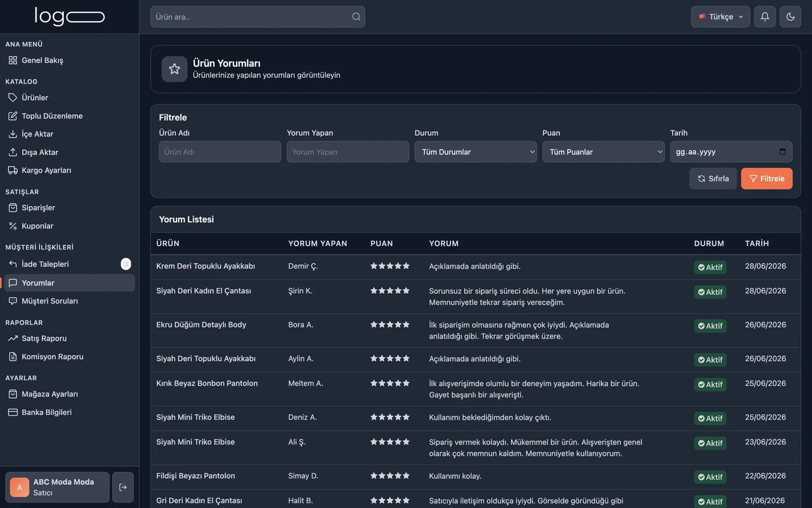Click the Ürün ara search box
Image resolution: width=812 pixels, height=508 pixels.
click(x=258, y=17)
